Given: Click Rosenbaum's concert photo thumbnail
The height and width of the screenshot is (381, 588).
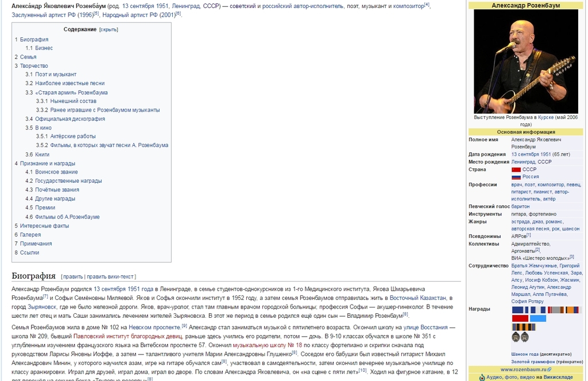Looking at the screenshot, I should tap(525, 61).
